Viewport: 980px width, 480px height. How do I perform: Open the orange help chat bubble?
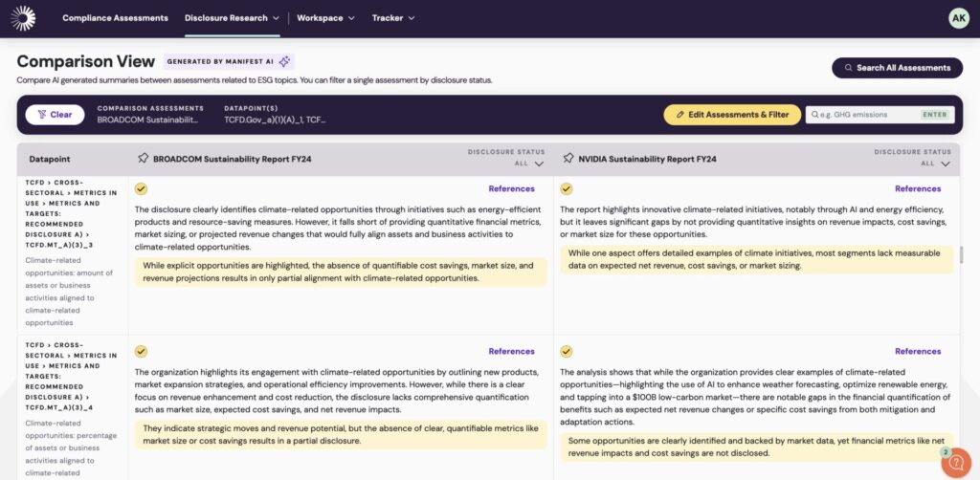coord(955,463)
